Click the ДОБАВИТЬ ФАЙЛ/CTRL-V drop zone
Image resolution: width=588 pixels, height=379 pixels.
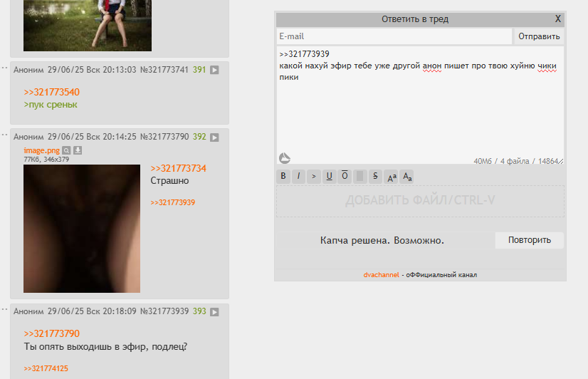tap(420, 201)
